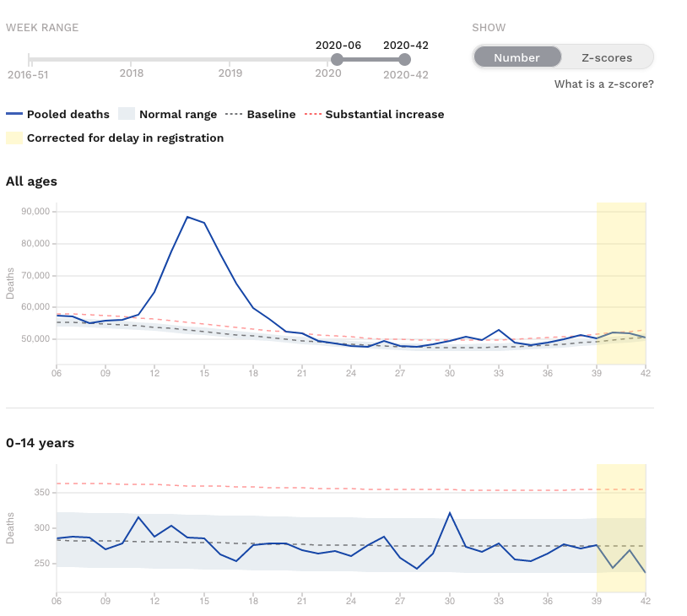
Task: Click the yellow corrected region in All ages chart
Action: (621, 283)
